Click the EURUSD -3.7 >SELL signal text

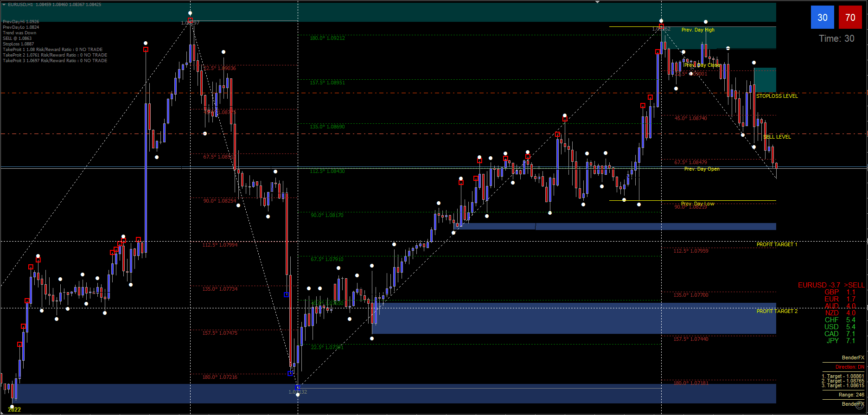click(830, 285)
